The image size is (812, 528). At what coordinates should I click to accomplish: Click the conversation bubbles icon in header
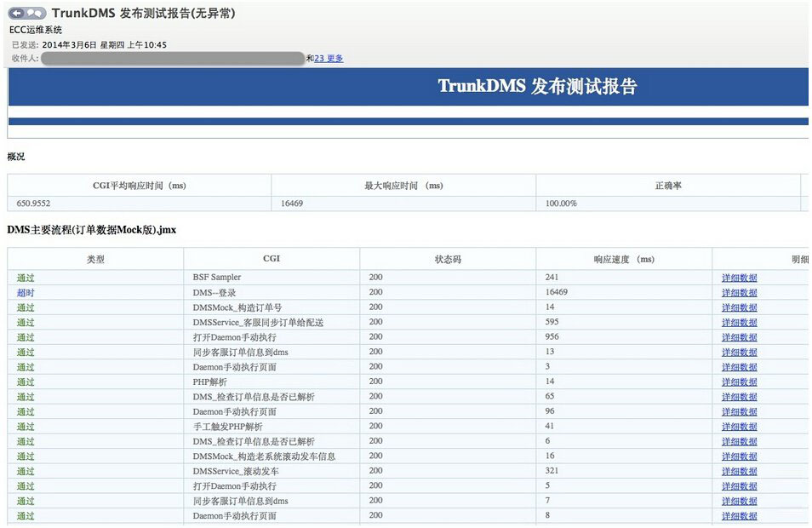(35, 14)
